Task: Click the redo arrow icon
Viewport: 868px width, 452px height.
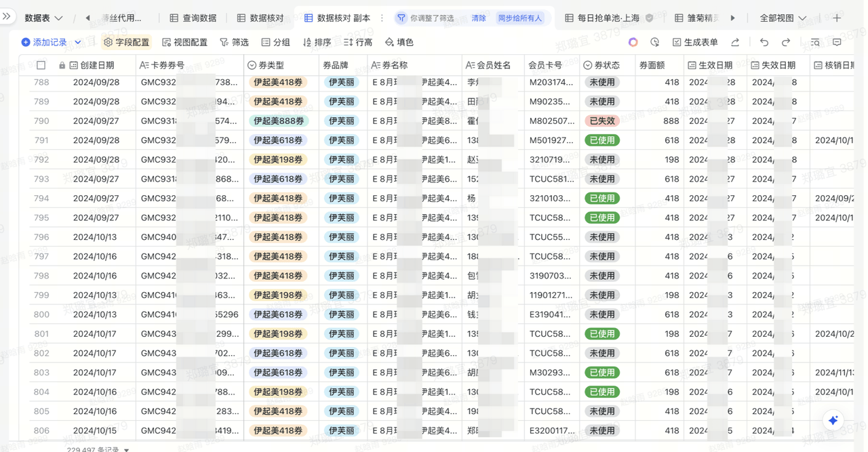Action: pyautogui.click(x=786, y=42)
